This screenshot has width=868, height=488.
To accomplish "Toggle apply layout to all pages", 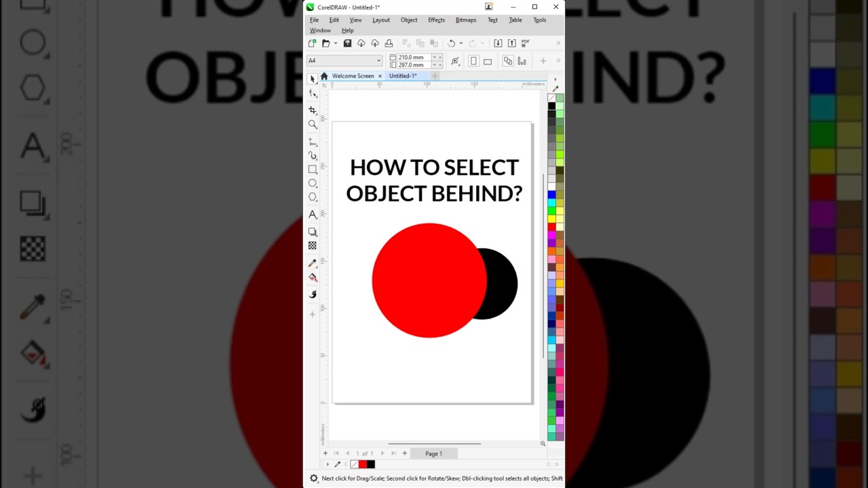I will tap(507, 61).
